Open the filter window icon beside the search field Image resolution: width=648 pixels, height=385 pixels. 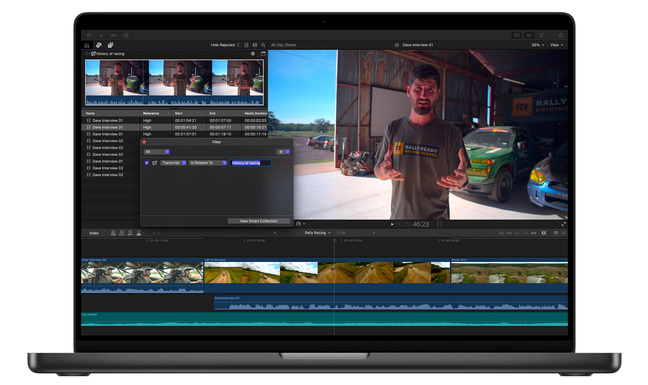(x=263, y=54)
